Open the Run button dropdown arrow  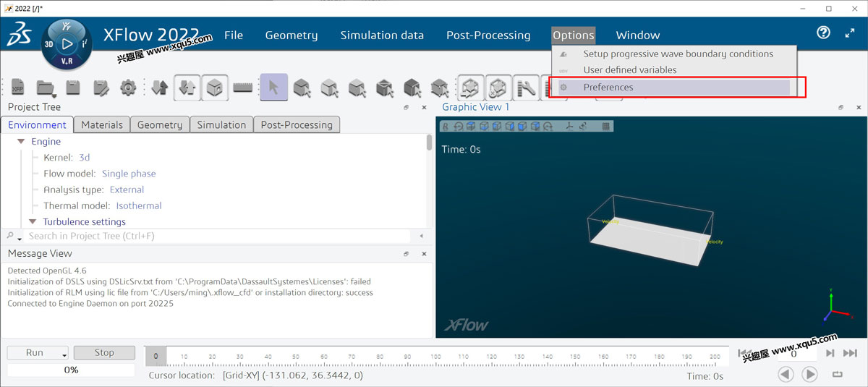point(64,354)
